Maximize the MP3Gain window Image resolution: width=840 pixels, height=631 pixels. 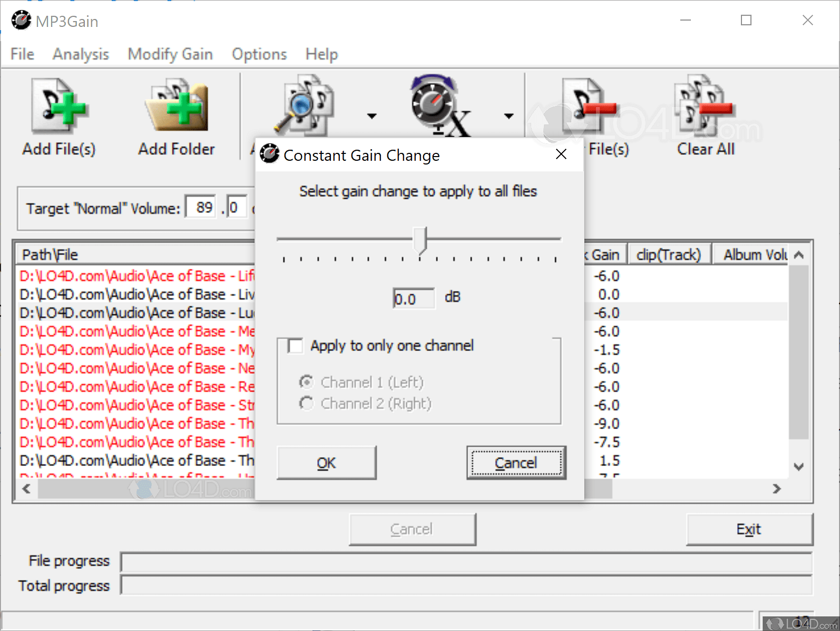[x=746, y=21]
